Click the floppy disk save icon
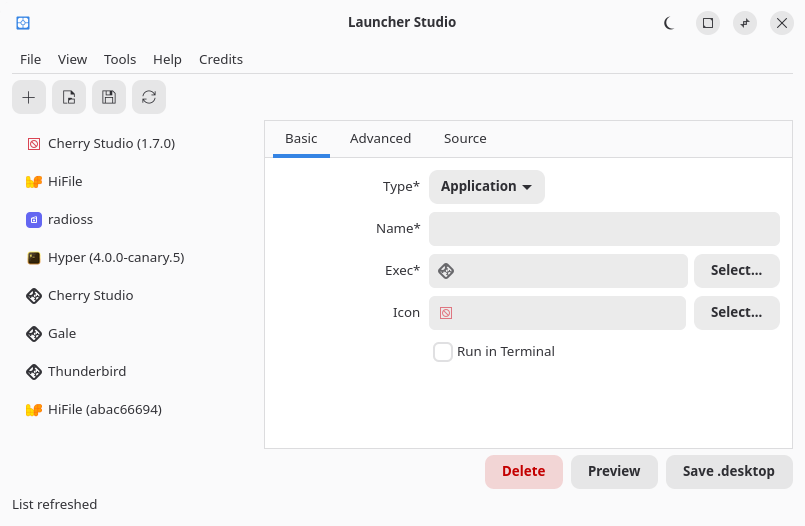Image resolution: width=805 pixels, height=526 pixels. (109, 97)
